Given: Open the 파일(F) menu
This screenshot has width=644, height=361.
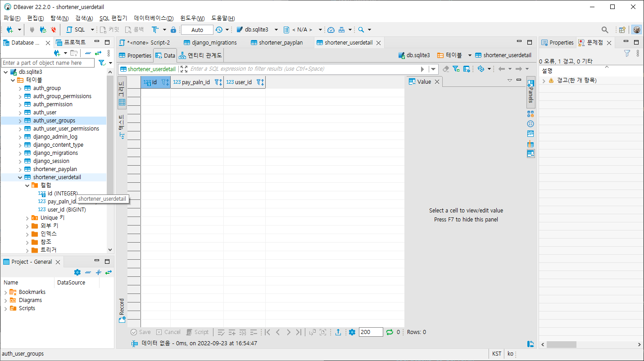Looking at the screenshot, I should point(12,18).
